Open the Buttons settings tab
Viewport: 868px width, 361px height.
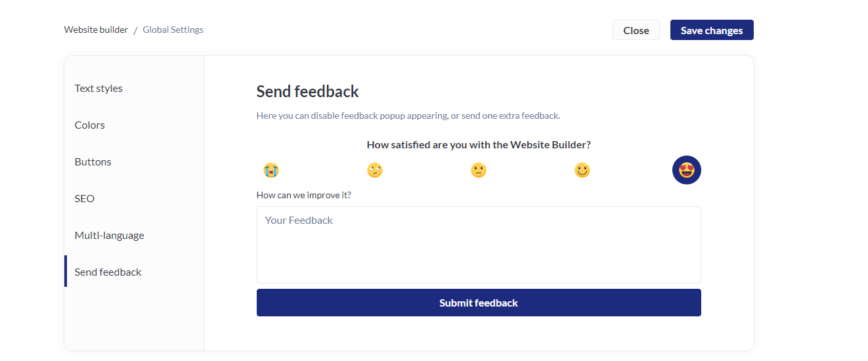[93, 162]
